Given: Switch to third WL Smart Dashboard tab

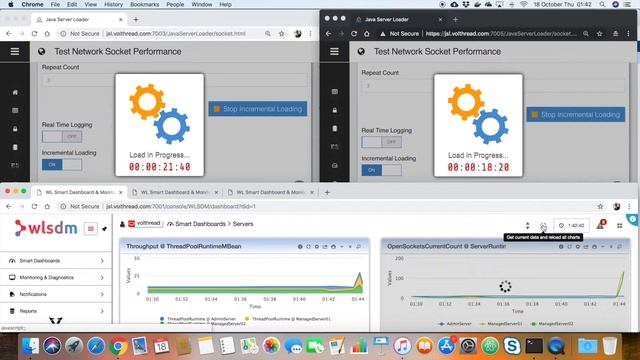Looking at the screenshot, I should [271, 192].
